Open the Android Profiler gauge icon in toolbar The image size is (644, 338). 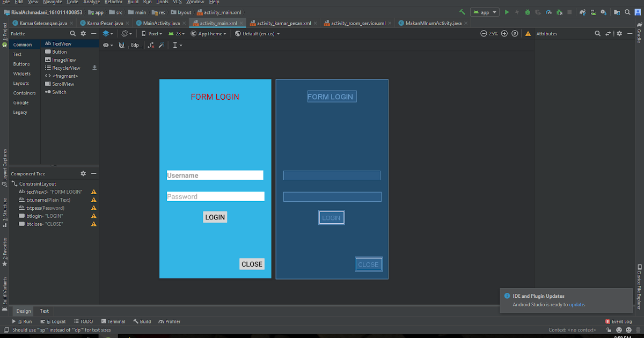[x=549, y=12]
